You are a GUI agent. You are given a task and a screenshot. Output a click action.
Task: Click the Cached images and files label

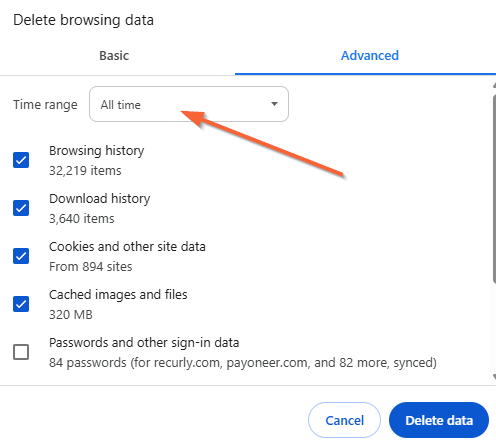[118, 295]
